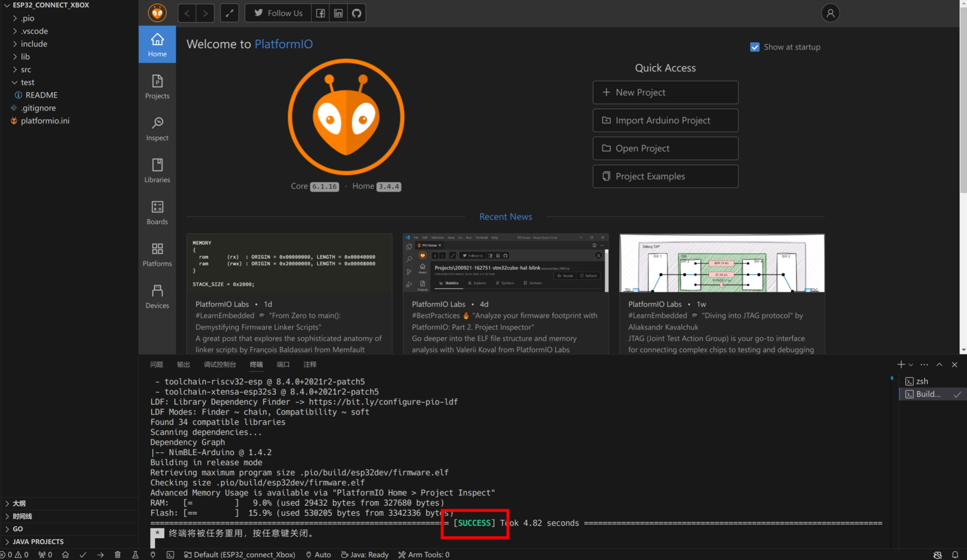Click the account profile icon
The width and height of the screenshot is (967, 560).
(830, 13)
